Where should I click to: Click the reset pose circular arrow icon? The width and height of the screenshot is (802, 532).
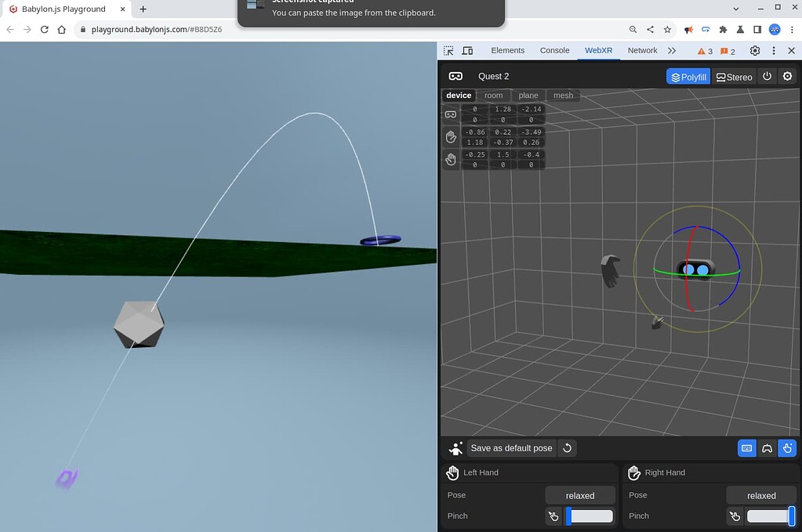click(566, 447)
